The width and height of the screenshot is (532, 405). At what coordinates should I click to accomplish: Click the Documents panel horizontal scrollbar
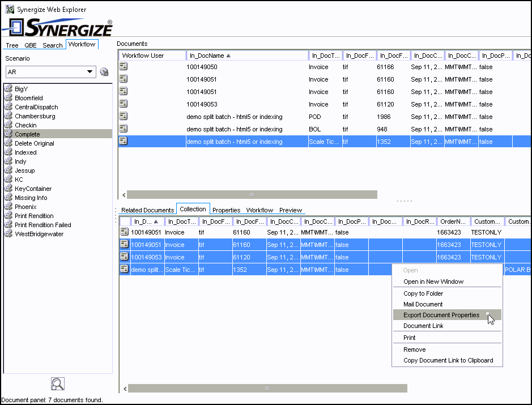tap(252, 195)
